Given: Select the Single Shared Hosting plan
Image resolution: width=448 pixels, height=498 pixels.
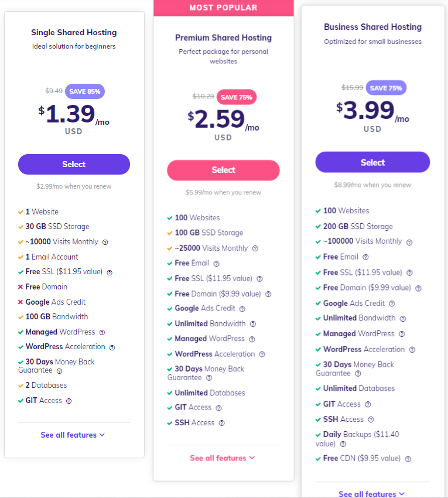Looking at the screenshot, I should coord(74,164).
